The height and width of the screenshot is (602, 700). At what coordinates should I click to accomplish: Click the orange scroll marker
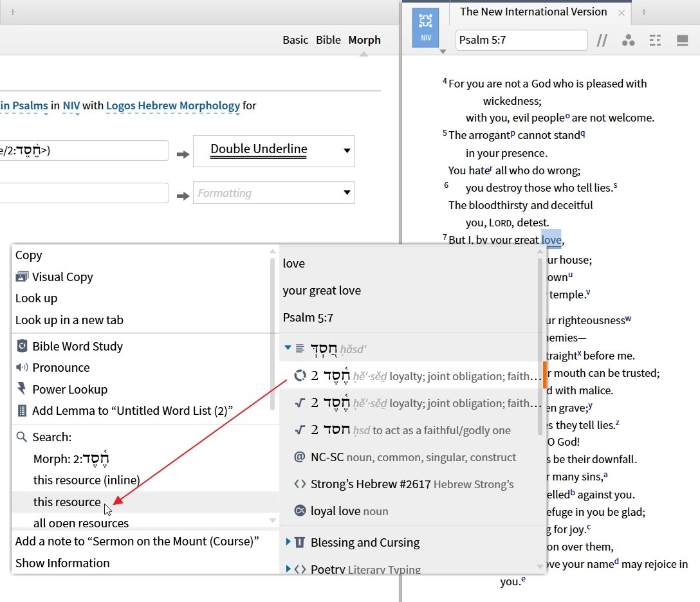click(545, 375)
